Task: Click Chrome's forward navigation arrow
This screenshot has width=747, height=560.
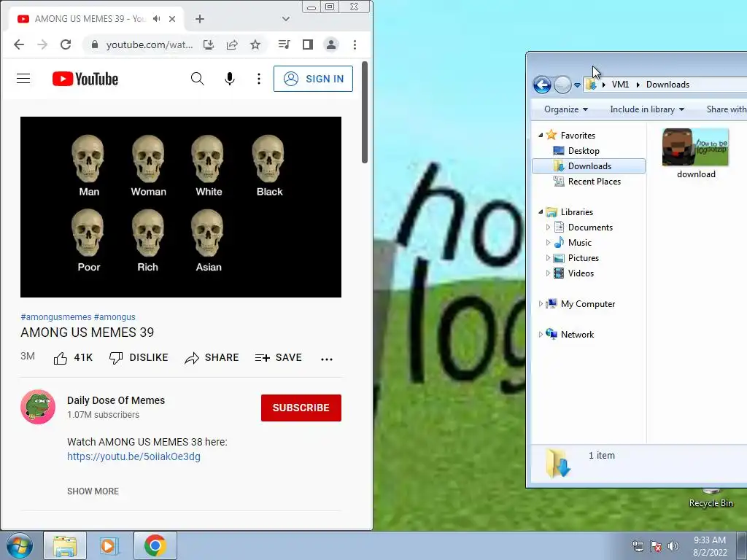Action: pyautogui.click(x=42, y=44)
